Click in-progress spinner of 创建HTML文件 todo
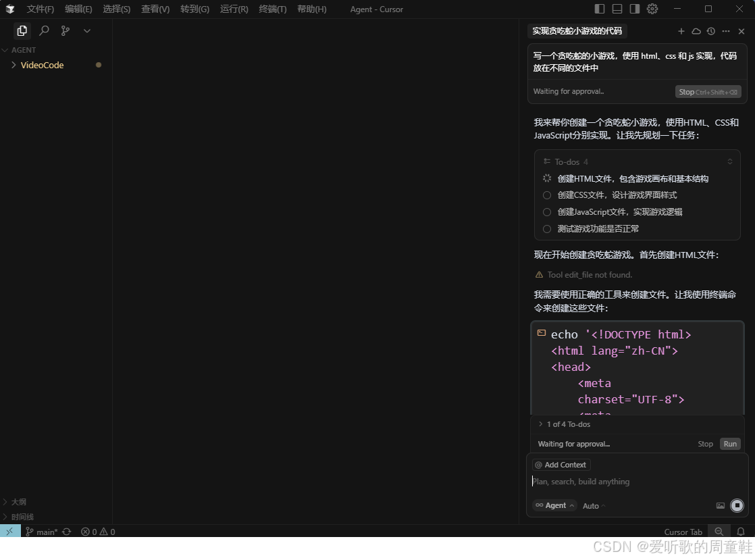 pos(547,178)
